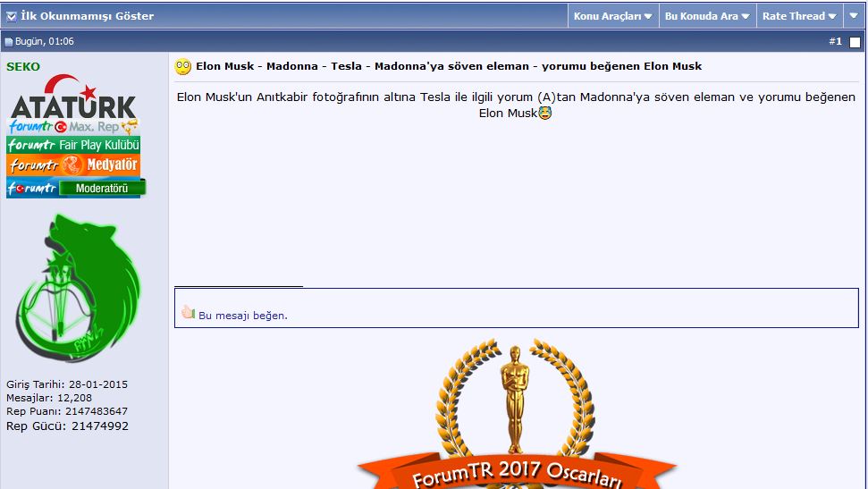This screenshot has width=868, height=489.
Task: Click the forumtr Fair Play Kulübü badge
Action: point(73,145)
